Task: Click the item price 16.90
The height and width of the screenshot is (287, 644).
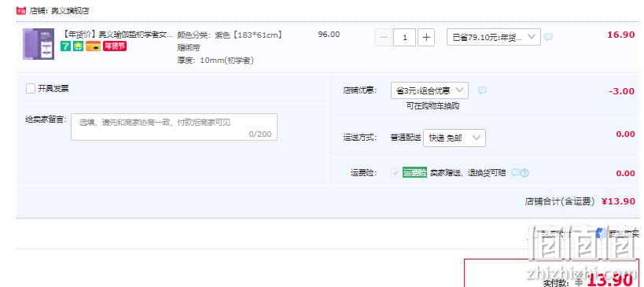Action: (x=621, y=35)
